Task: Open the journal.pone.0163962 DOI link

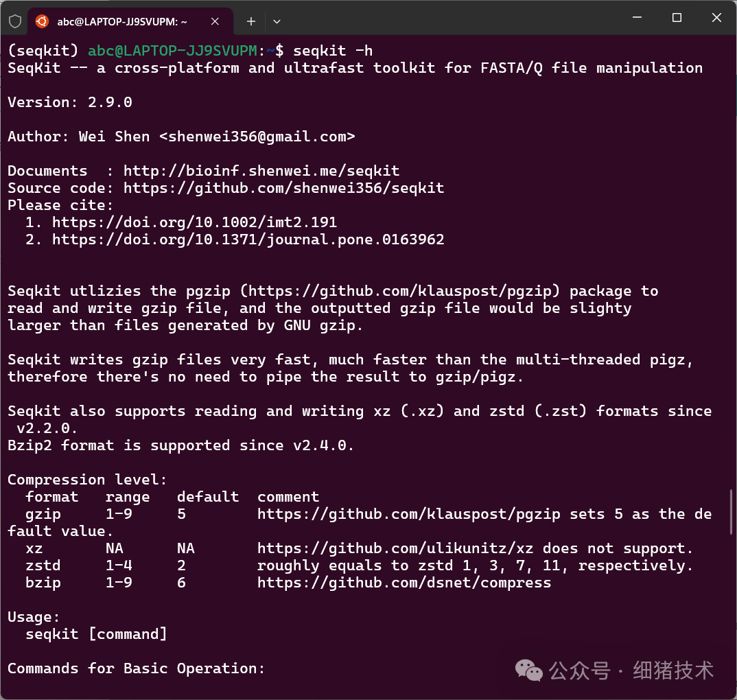Action: pyautogui.click(x=248, y=240)
